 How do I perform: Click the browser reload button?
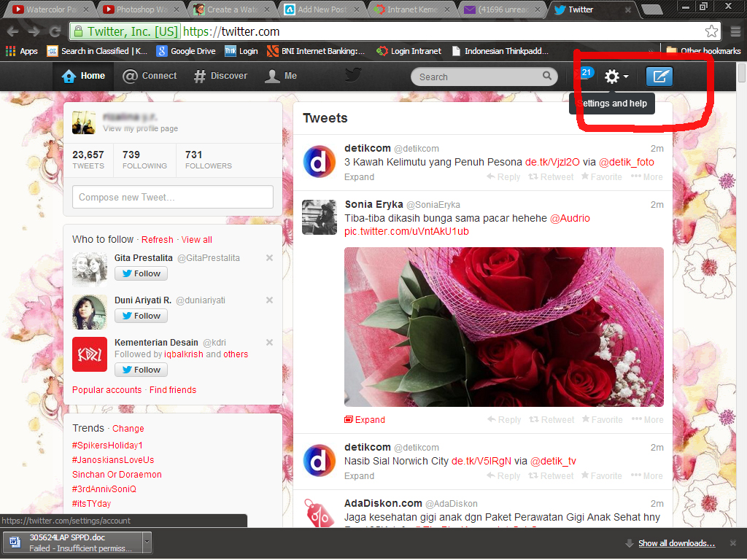tap(55, 32)
